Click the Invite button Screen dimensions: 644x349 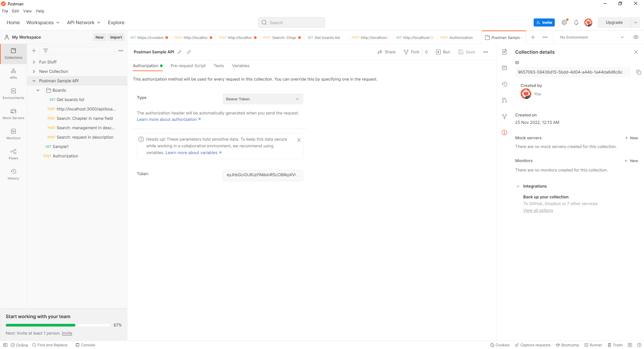[544, 22]
